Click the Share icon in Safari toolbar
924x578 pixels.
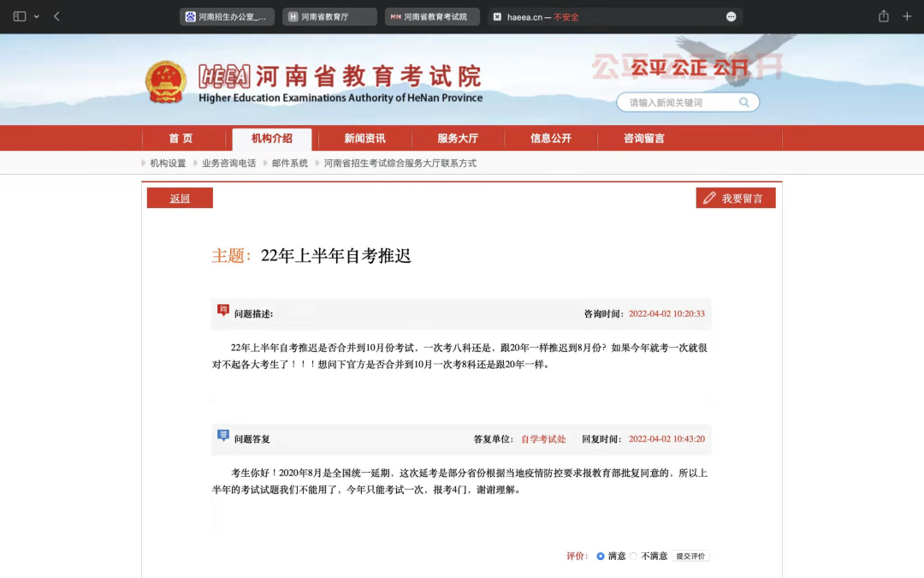884,16
